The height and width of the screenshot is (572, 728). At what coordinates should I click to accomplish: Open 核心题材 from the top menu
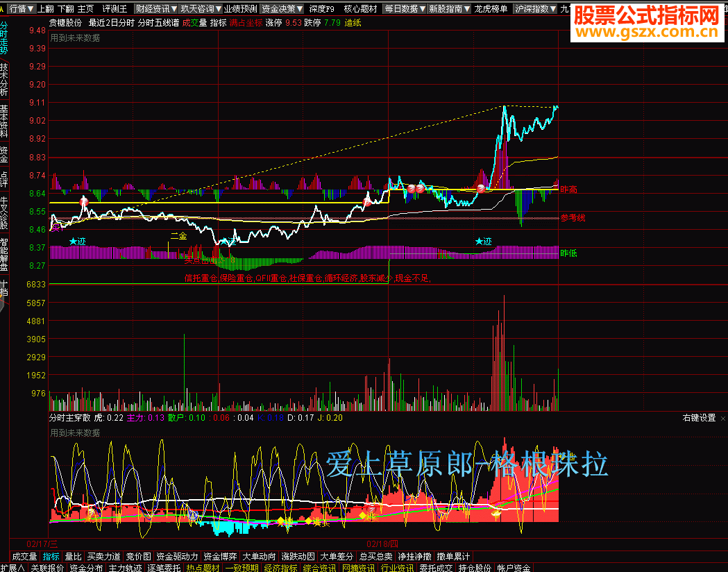tap(360, 9)
